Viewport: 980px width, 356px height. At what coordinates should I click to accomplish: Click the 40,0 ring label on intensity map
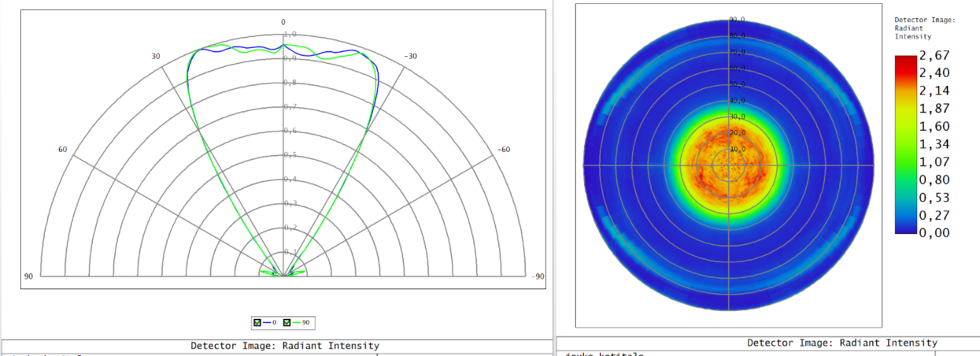[x=737, y=101]
